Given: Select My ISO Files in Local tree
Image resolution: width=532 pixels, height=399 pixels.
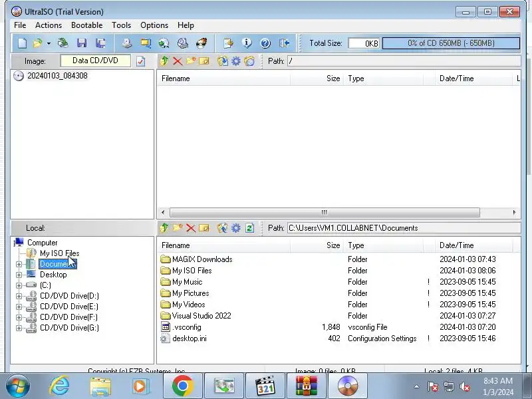Looking at the screenshot, I should (x=59, y=253).
